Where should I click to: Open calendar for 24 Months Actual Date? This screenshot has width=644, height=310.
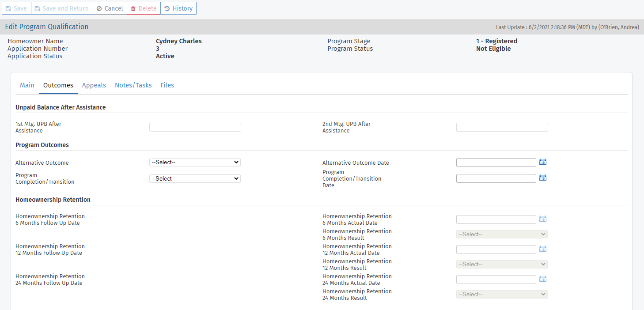click(543, 279)
